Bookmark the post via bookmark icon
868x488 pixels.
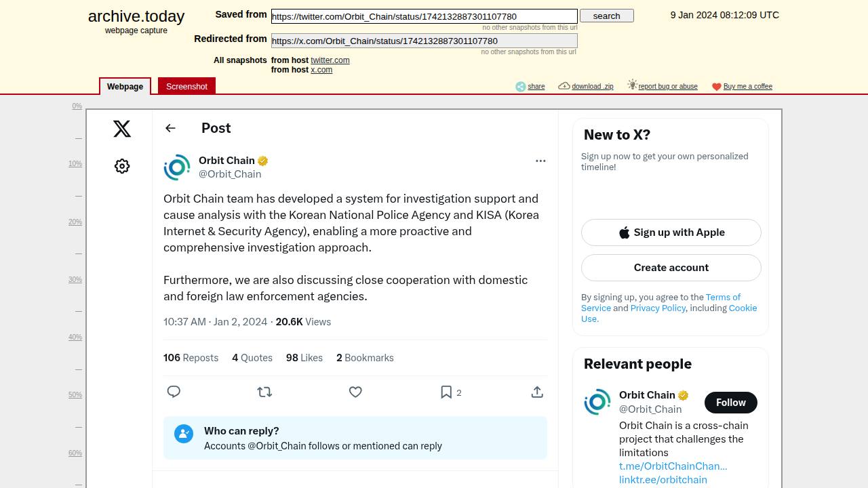pyautogui.click(x=446, y=392)
